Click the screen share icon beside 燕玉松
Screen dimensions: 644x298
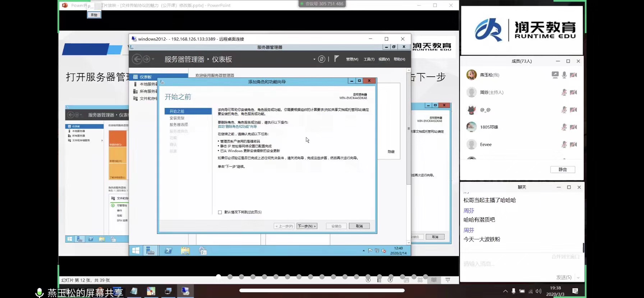click(555, 75)
